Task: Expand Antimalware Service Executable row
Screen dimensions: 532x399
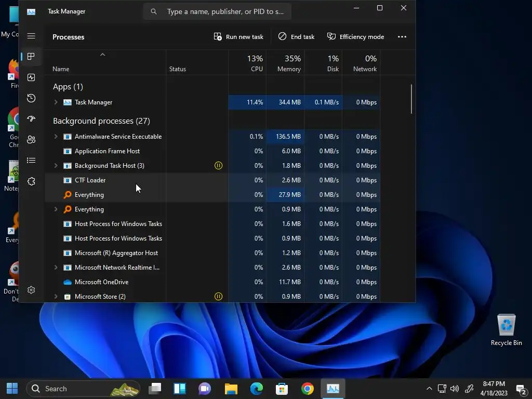Action: click(56, 137)
